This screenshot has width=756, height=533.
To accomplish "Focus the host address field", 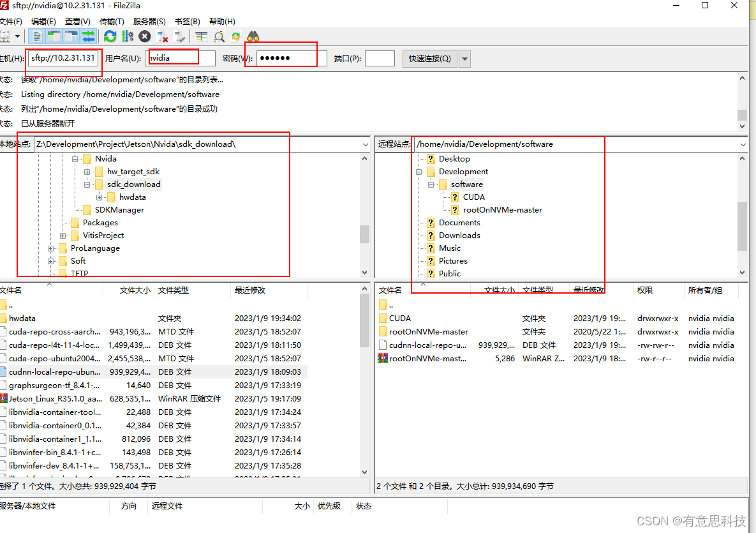I will 63,58.
